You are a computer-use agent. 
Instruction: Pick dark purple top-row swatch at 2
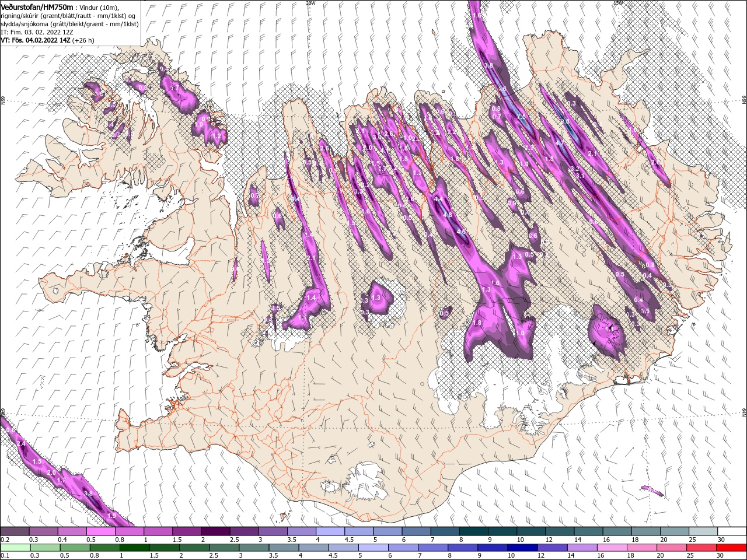215,531
